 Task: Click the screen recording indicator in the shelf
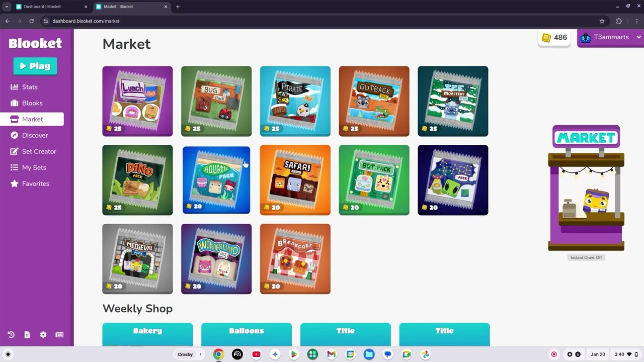click(554, 354)
